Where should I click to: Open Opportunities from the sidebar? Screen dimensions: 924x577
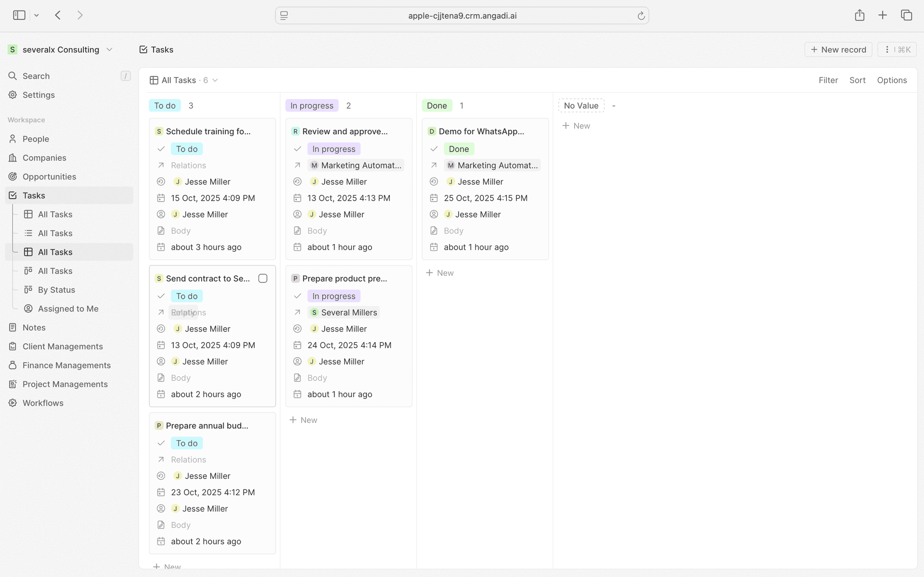50,177
